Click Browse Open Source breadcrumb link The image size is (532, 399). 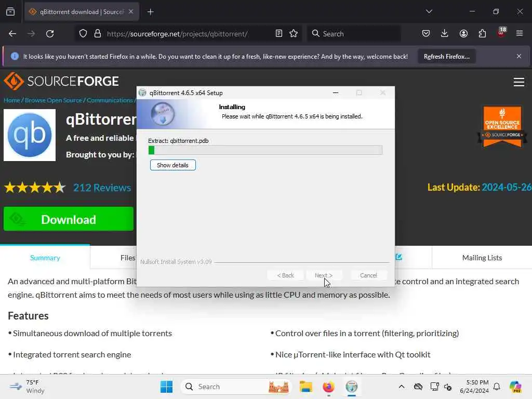tap(54, 100)
